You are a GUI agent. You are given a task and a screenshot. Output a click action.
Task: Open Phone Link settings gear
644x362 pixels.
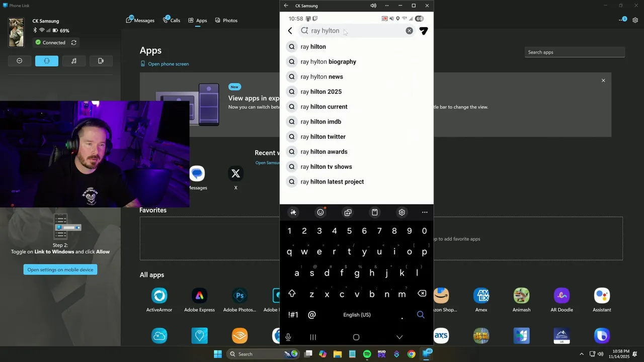click(x=635, y=21)
